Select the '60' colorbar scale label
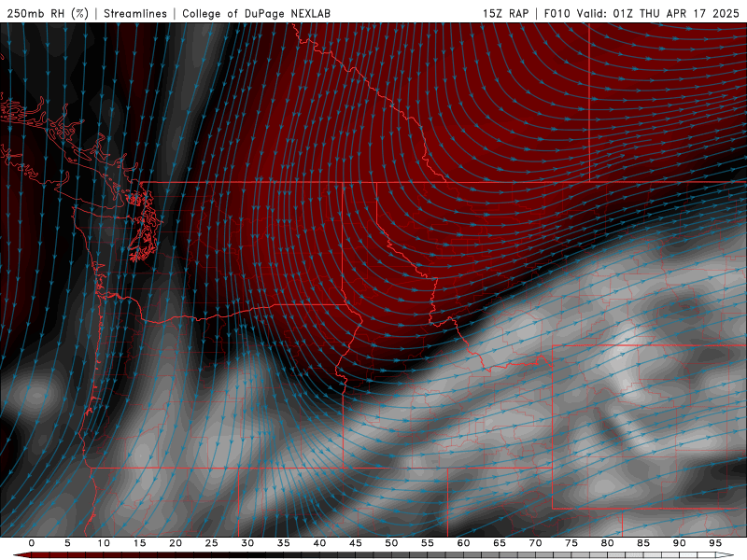Viewport: 747px width, 560px height. (x=463, y=543)
